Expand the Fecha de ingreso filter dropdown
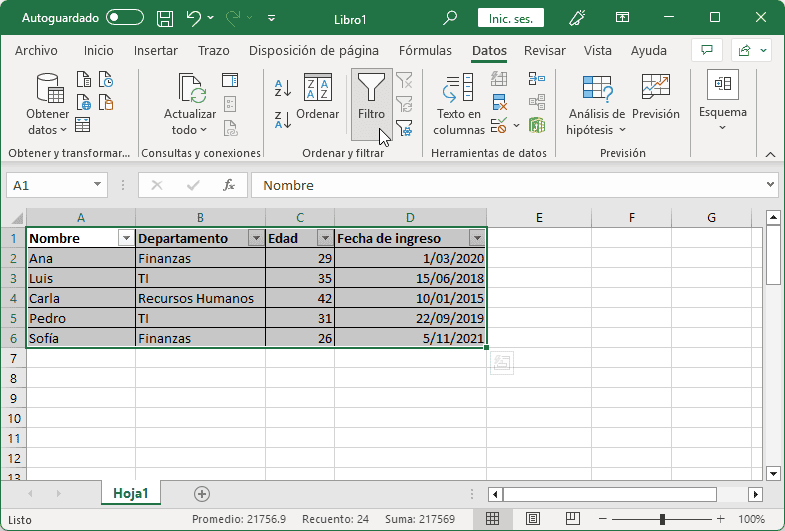785x531 pixels. [477, 238]
